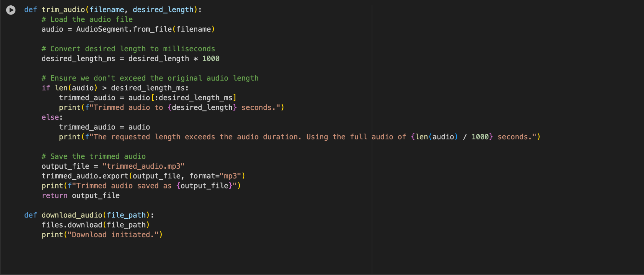Screen dimensions: 644x275
Task: Click the desired_length_ms assignment line
Action: pyautogui.click(x=130, y=59)
